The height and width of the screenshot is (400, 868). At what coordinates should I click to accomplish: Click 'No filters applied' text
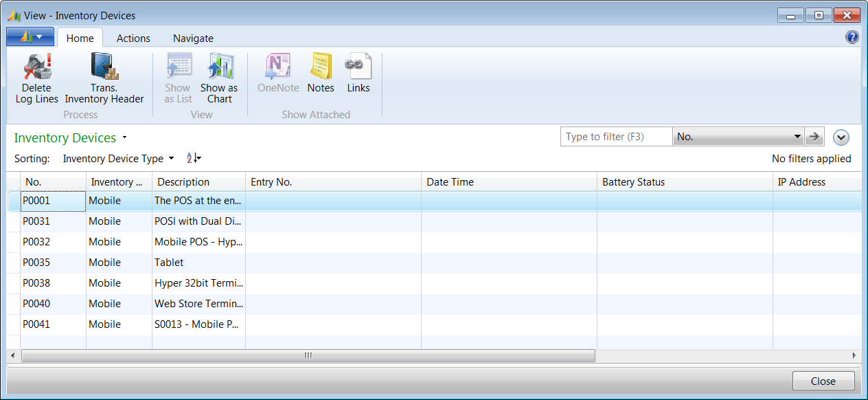tap(811, 159)
